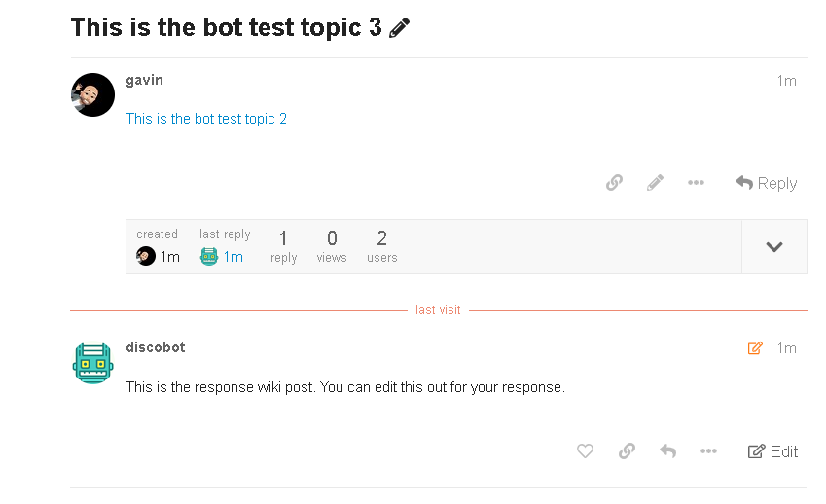
Task: Open gavin's avatar profile picture
Action: [92, 94]
